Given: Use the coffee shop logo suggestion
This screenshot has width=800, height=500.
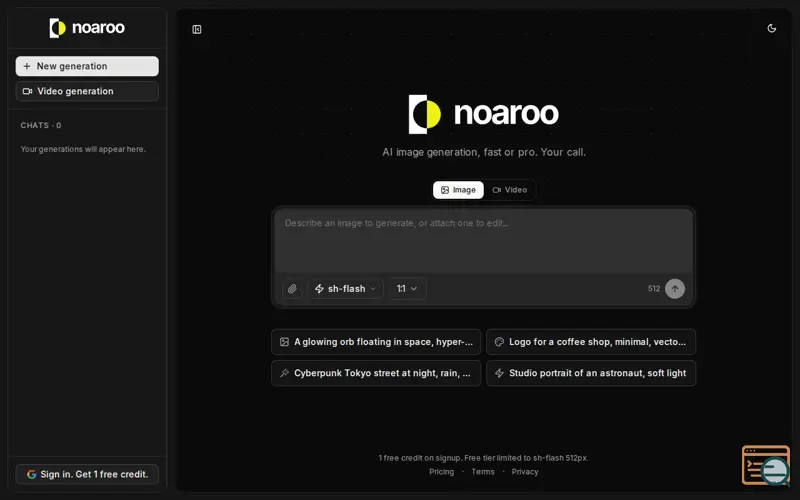Looking at the screenshot, I should (x=591, y=342).
